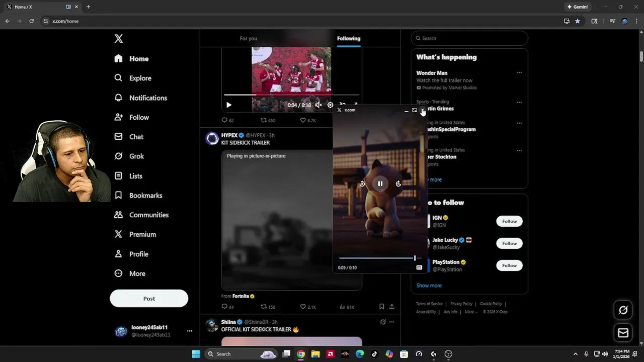Open Chat in the sidebar
This screenshot has height=362, width=644.
click(x=129, y=137)
